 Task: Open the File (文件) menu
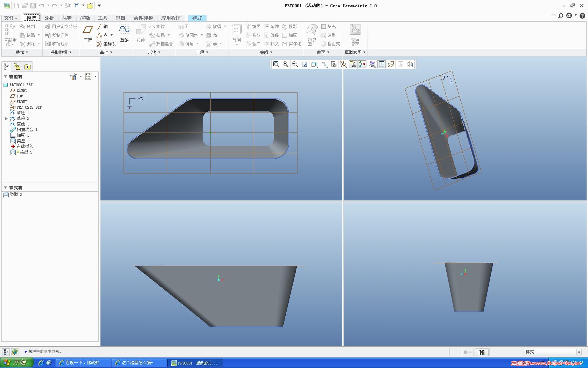point(10,18)
